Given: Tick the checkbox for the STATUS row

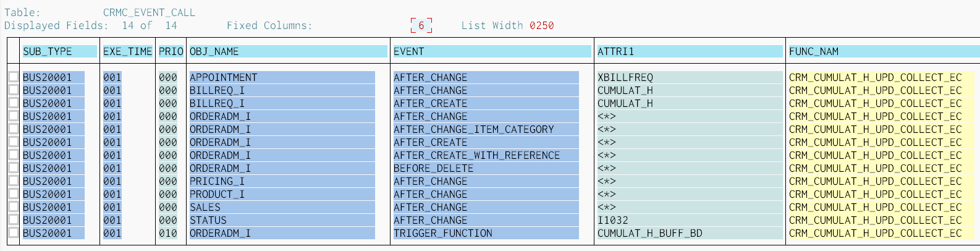Looking at the screenshot, I should click(x=14, y=220).
